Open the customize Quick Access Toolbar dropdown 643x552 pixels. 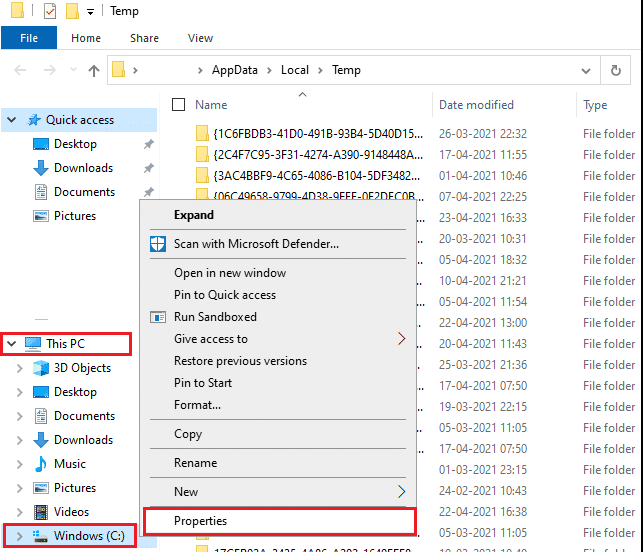(x=90, y=12)
